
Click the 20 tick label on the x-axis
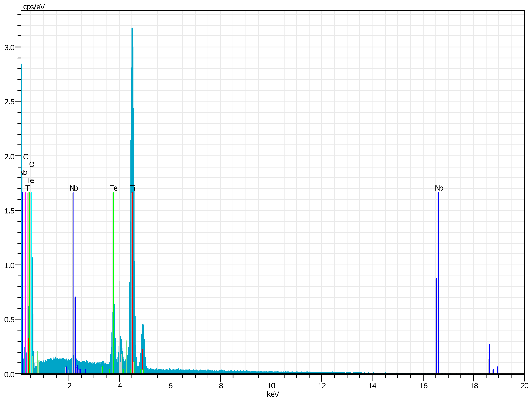(x=524, y=386)
